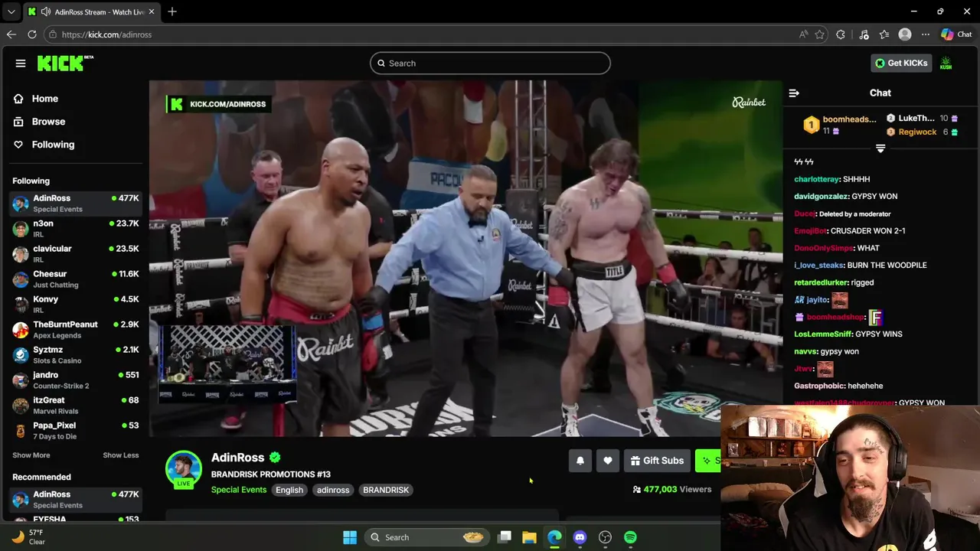Open itzGreat's Marvel Rivals stream
Screen dimensions: 980x551
(75, 405)
